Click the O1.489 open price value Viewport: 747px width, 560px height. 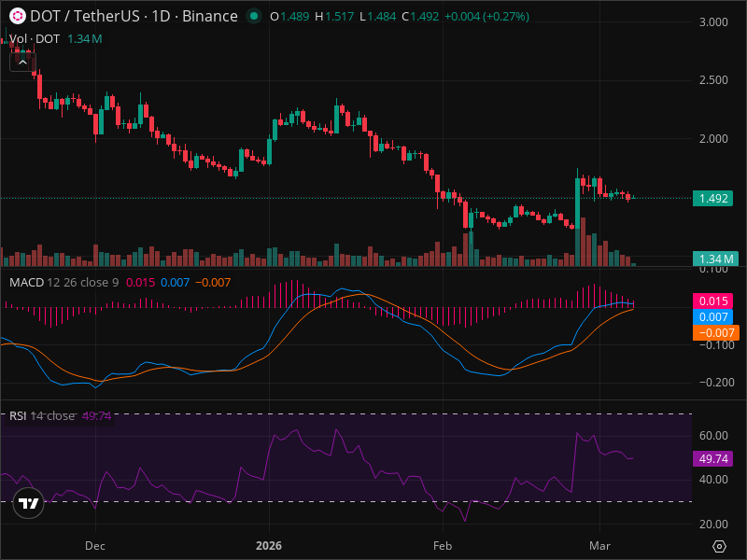pyautogui.click(x=289, y=17)
